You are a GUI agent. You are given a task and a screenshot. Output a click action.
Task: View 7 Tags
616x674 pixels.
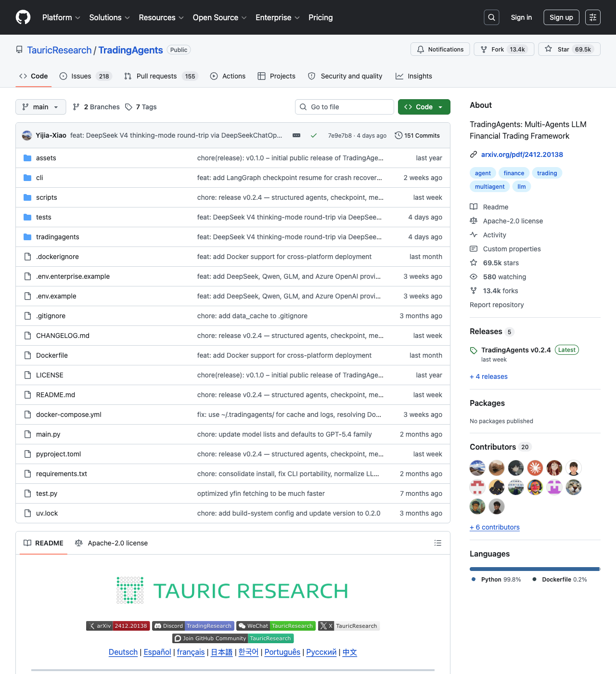coord(141,107)
